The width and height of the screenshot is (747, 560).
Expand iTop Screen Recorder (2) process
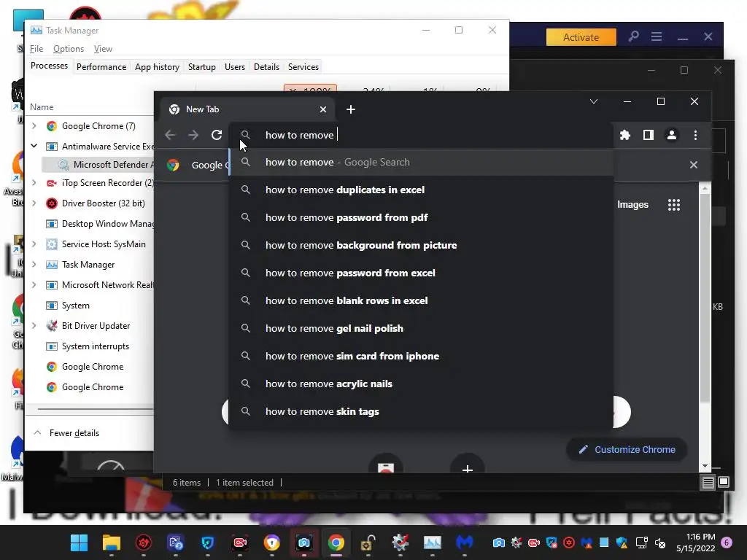click(34, 182)
